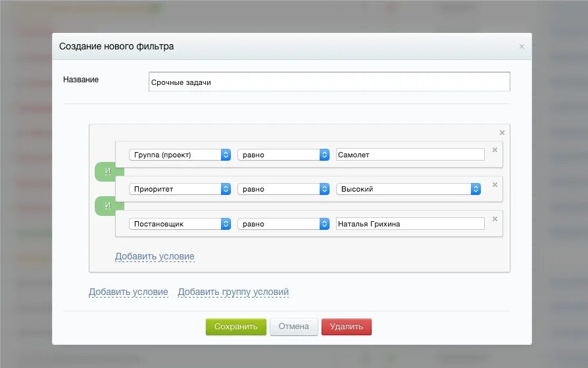The height and width of the screenshot is (368, 588).
Task: Delete the Приоритет condition row
Action: pyautogui.click(x=495, y=185)
